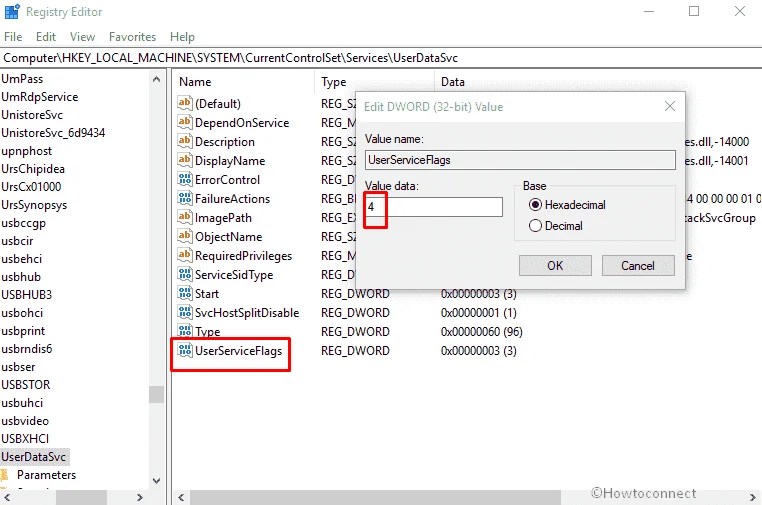Select the UrsSynopsys key in tree

[34, 205]
